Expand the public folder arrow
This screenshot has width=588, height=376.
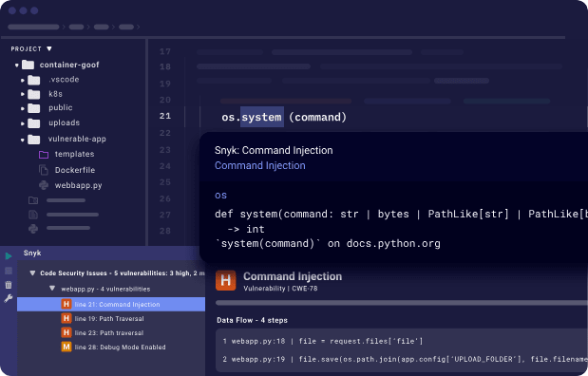[x=23, y=108]
